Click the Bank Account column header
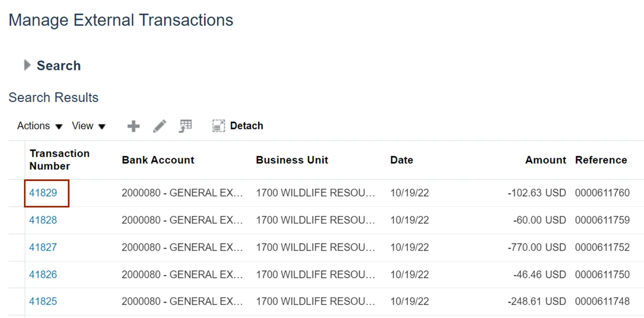The width and height of the screenshot is (644, 318). (x=158, y=160)
